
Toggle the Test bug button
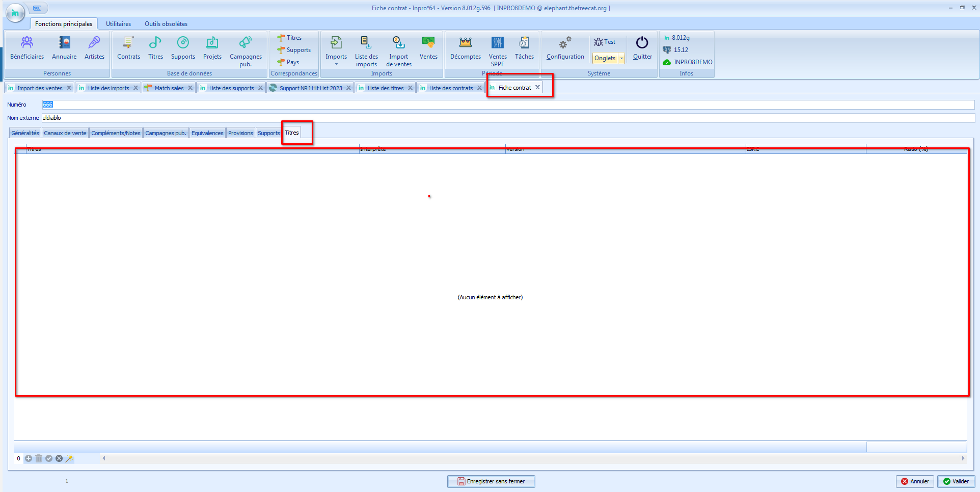(x=605, y=42)
